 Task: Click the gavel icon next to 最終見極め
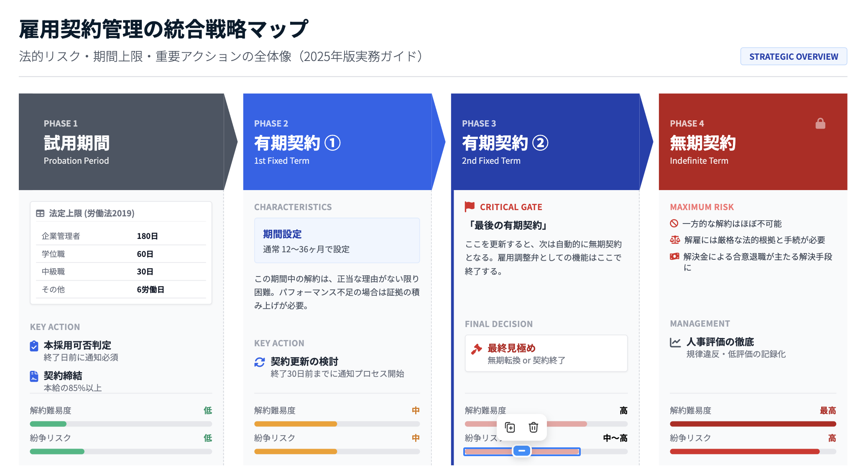click(x=476, y=349)
